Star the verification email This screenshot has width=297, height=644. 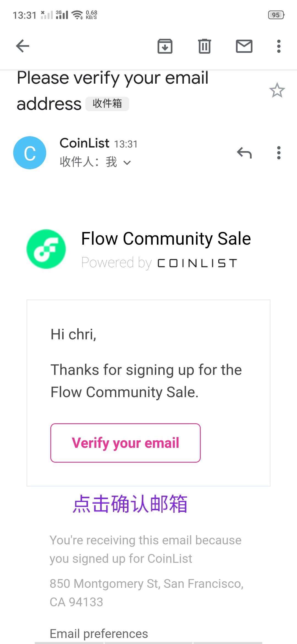pyautogui.click(x=277, y=90)
